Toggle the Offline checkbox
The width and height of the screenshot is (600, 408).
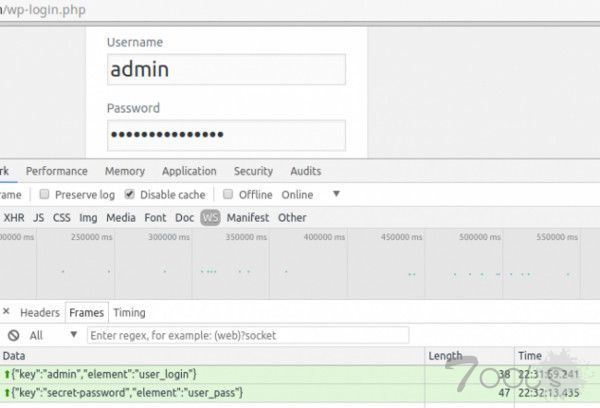point(228,195)
